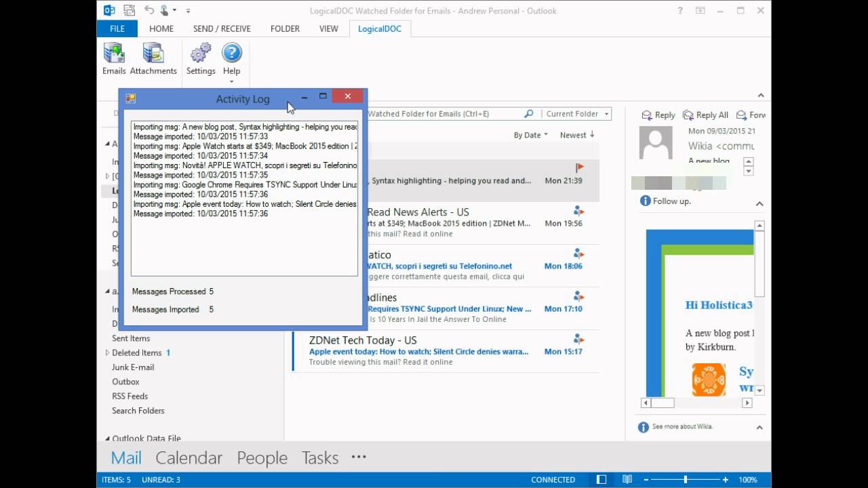Switch to the FOLDER ribbon tab
Image resolution: width=868 pixels, height=488 pixels.
[x=285, y=28]
